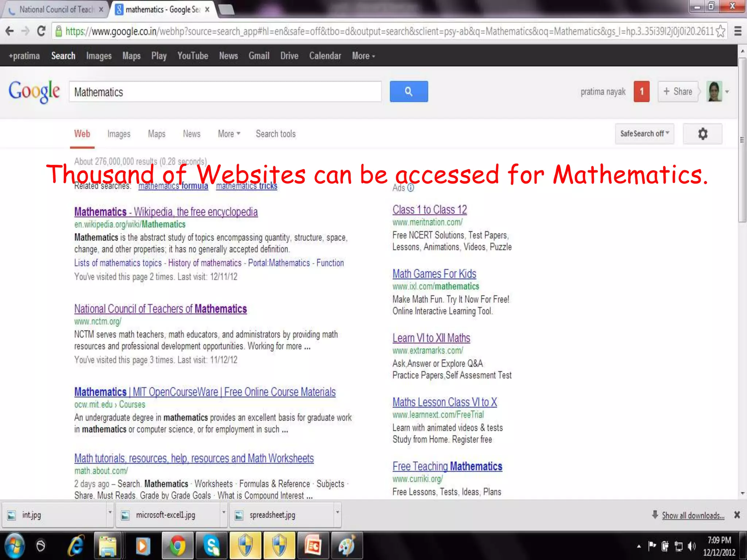Open account dropdown arrow beside photo

click(x=727, y=92)
